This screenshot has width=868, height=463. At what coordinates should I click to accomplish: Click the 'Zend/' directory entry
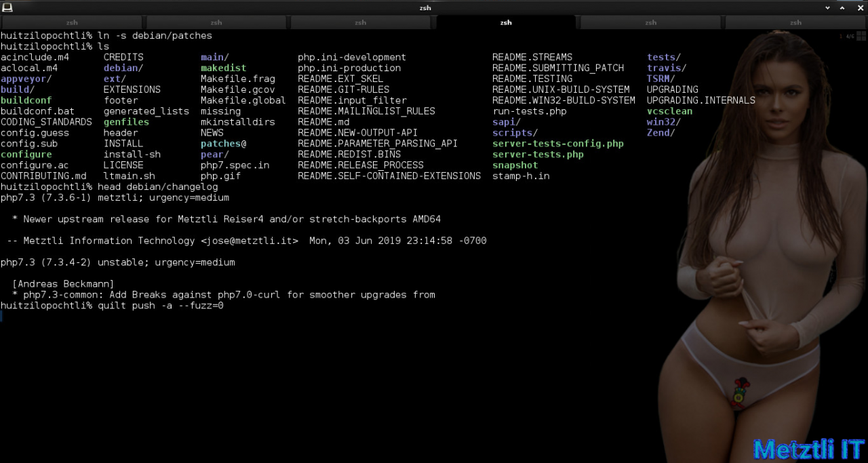(661, 133)
